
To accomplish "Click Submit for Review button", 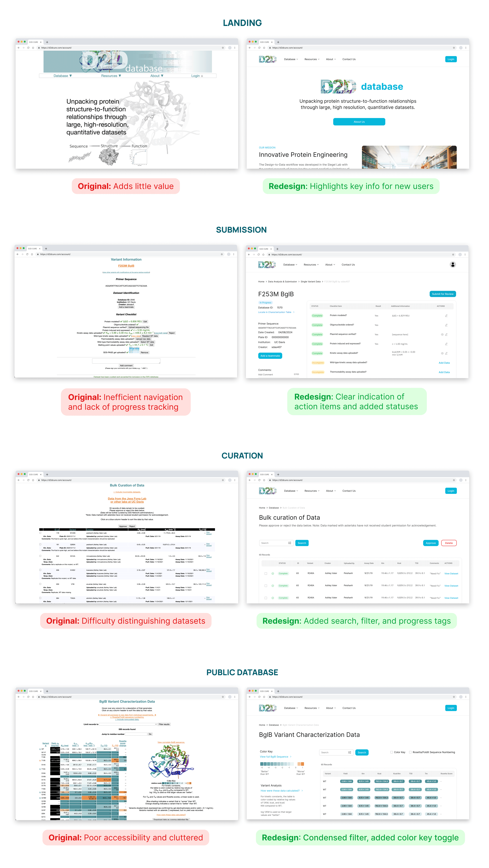I will tap(442, 294).
